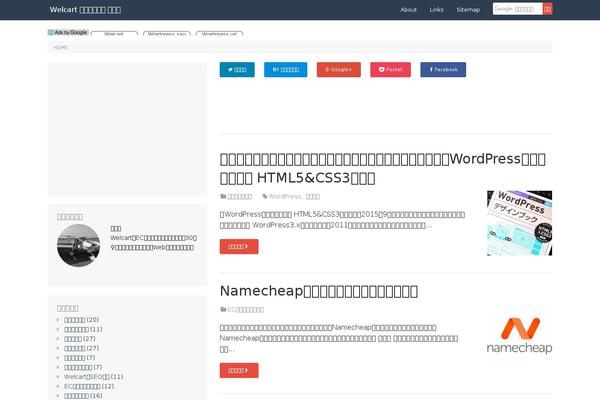Save the page using the Pocket button
The height and width of the screenshot is (400, 600).
click(x=390, y=70)
